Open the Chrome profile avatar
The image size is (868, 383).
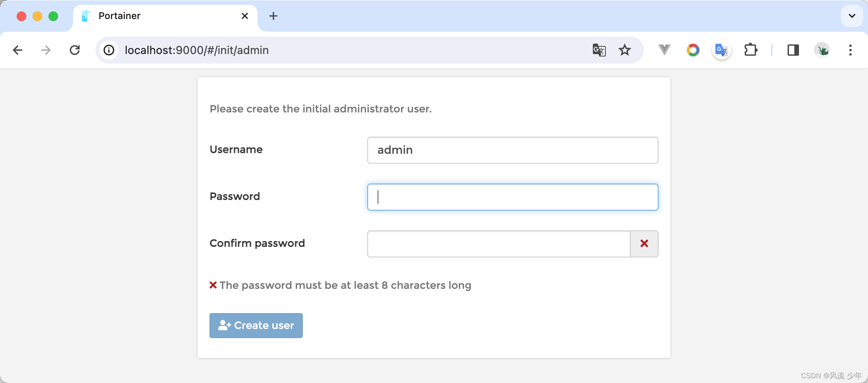pyautogui.click(x=822, y=50)
